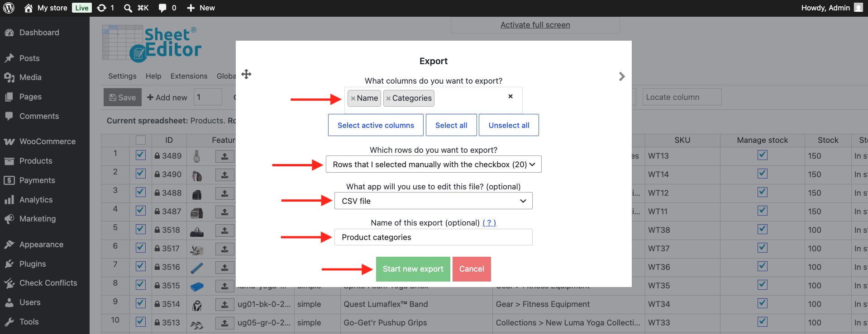
Task: Remove the Name column tag
Action: click(353, 99)
